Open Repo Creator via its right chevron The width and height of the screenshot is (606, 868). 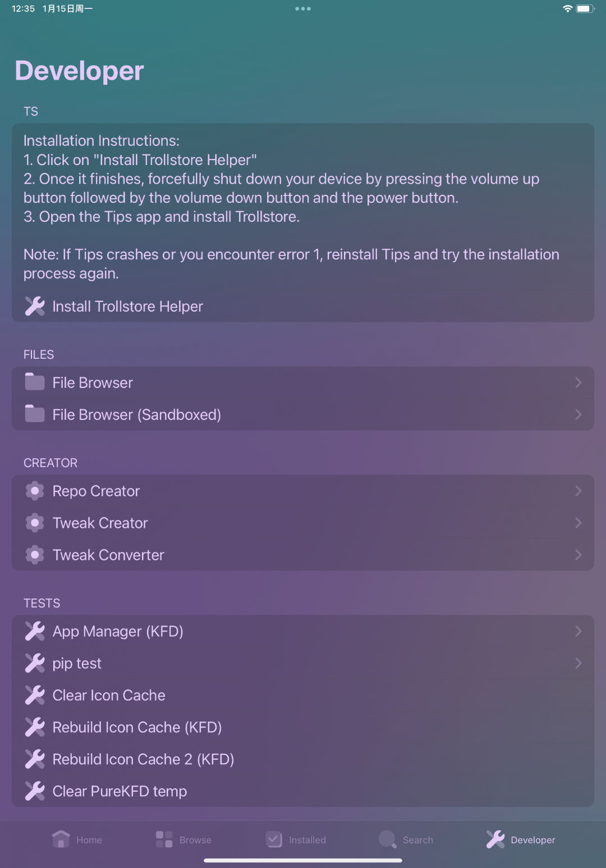[579, 491]
